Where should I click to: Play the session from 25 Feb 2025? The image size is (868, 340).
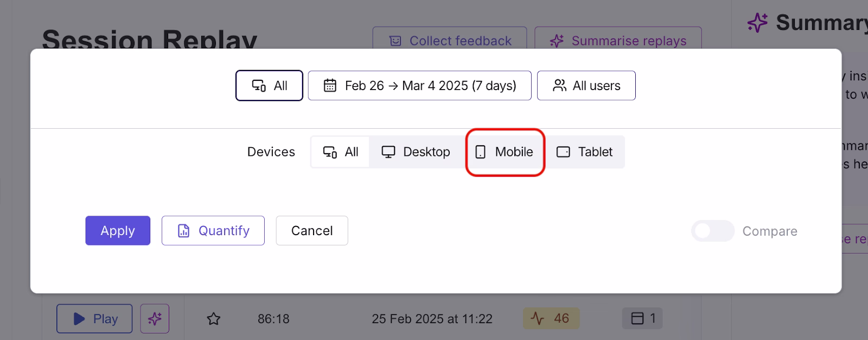tap(94, 319)
